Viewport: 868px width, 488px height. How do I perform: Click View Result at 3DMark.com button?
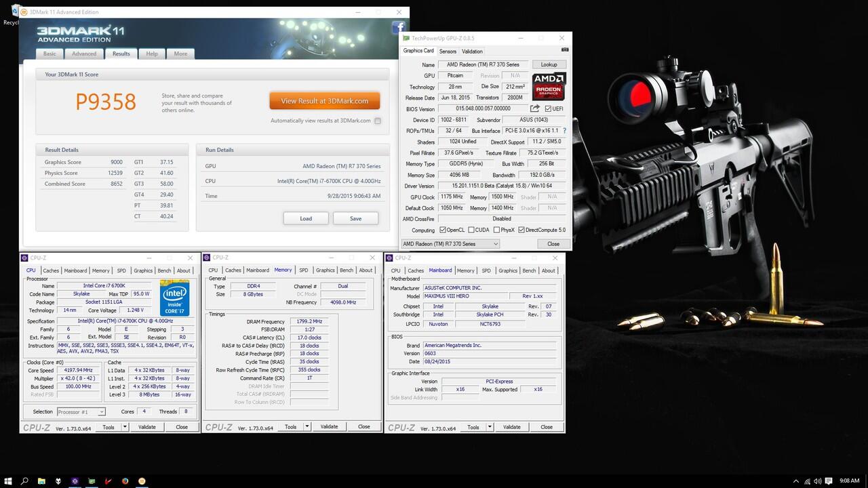[325, 101]
